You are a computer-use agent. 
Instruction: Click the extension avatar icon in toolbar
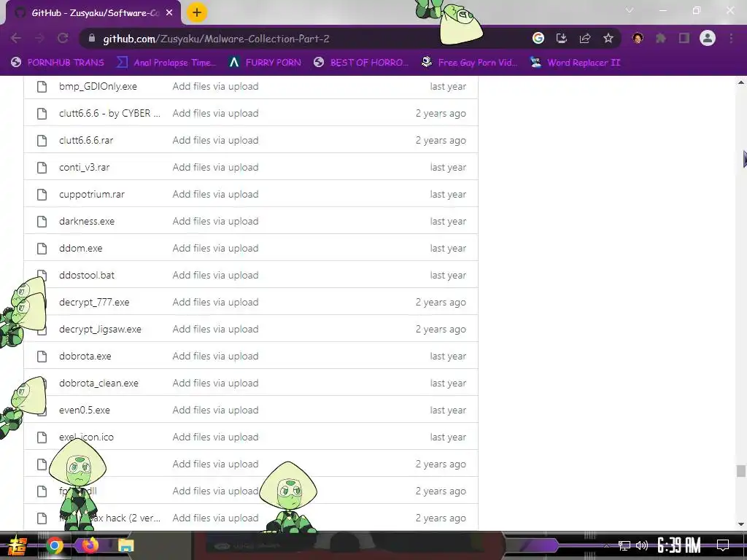[638, 38]
